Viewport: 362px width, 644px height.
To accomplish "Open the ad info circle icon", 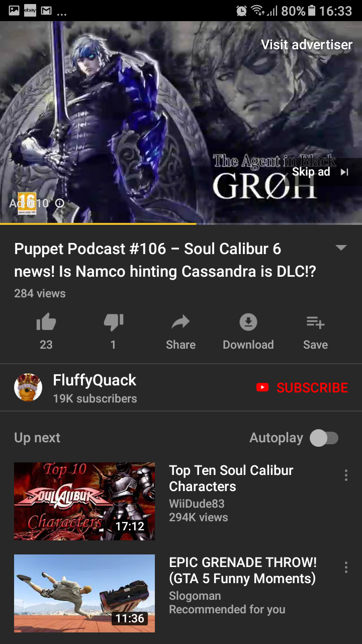I will 59,203.
